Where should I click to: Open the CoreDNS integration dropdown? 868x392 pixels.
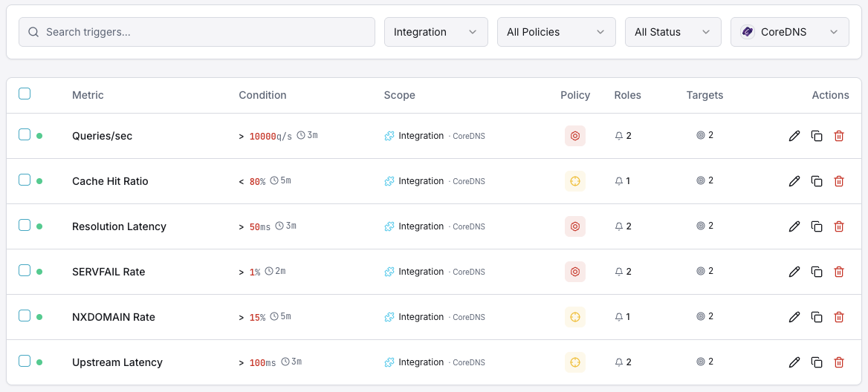pyautogui.click(x=790, y=32)
